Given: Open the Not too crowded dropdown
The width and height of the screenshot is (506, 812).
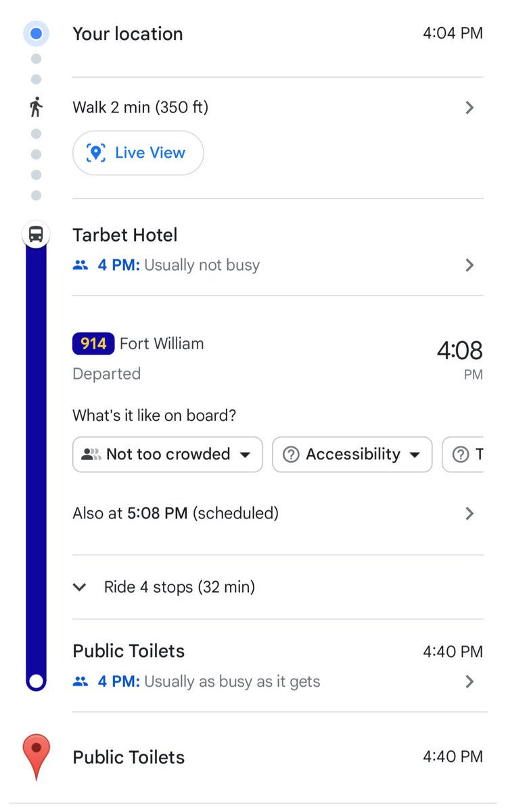Looking at the screenshot, I should [167, 454].
